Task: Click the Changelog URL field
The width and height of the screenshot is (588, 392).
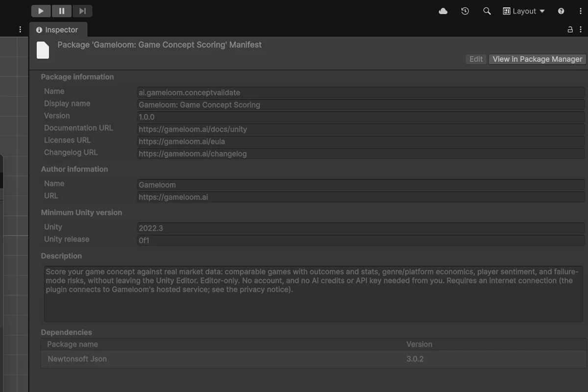Action: point(361,154)
